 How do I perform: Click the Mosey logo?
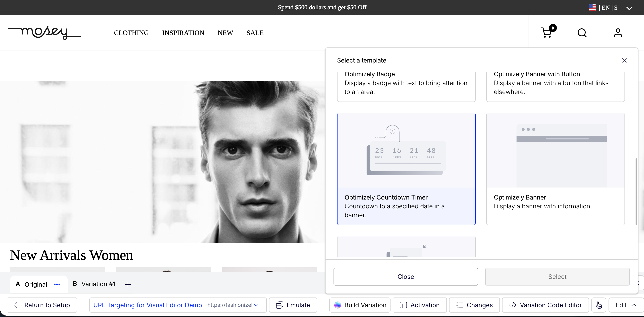pyautogui.click(x=45, y=33)
